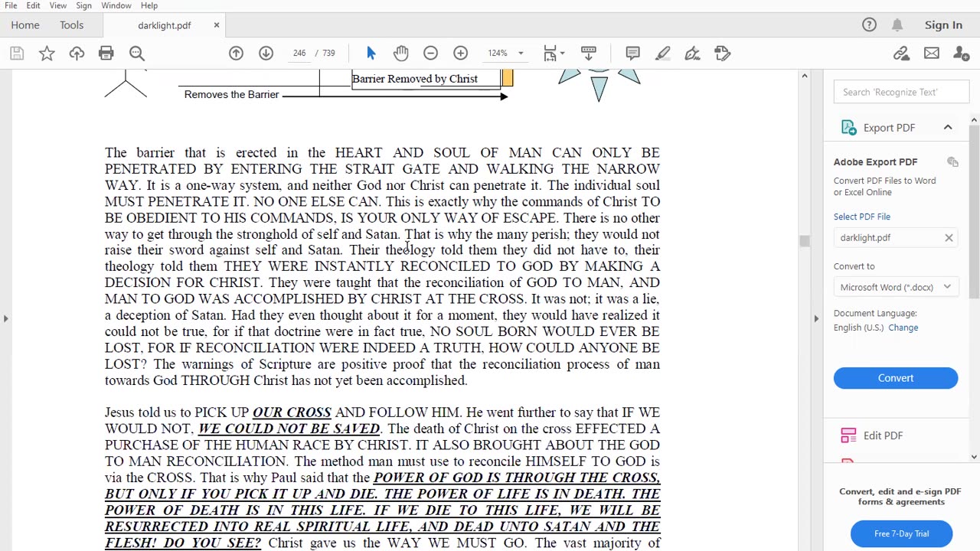Expand the left navigation pane arrow

tap(5, 318)
